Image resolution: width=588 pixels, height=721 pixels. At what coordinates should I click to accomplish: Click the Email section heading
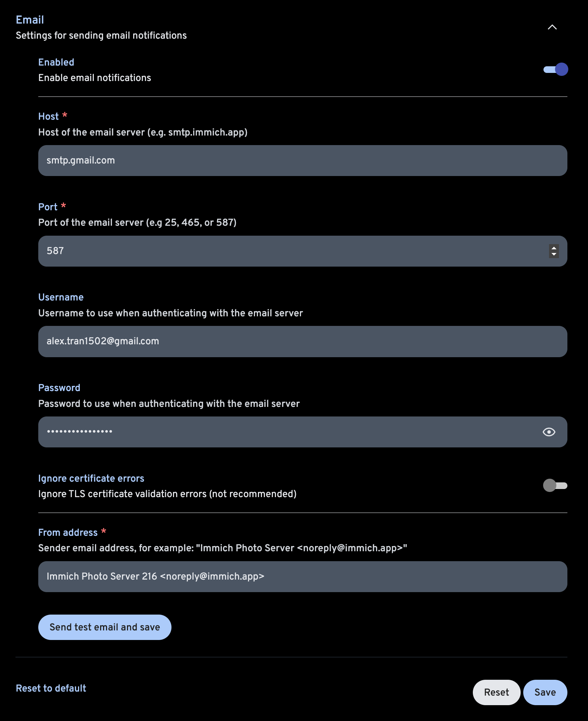(30, 20)
